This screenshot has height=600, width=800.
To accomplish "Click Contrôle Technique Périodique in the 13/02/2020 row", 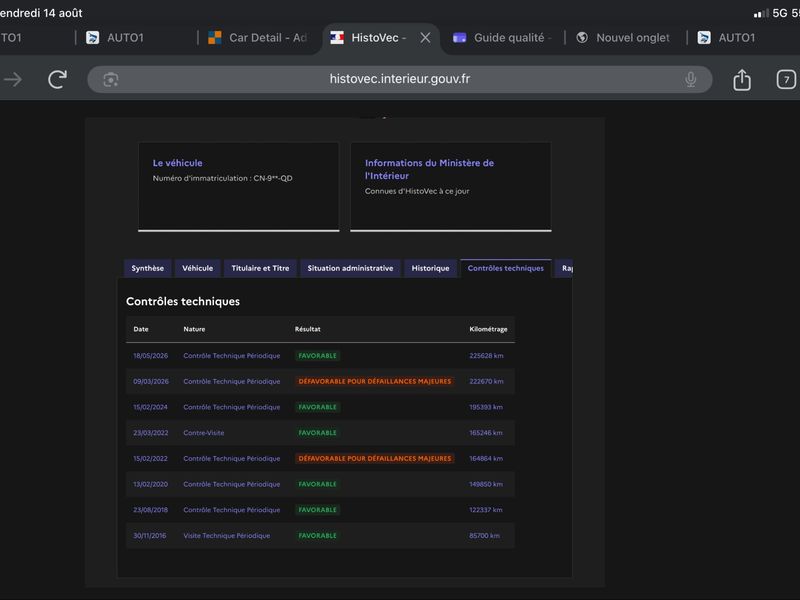I will 232,484.
